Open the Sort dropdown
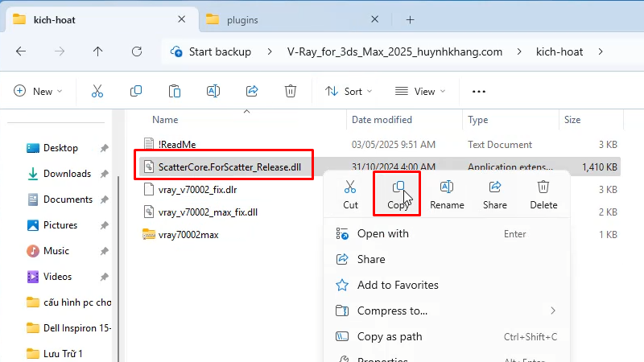 [x=349, y=91]
